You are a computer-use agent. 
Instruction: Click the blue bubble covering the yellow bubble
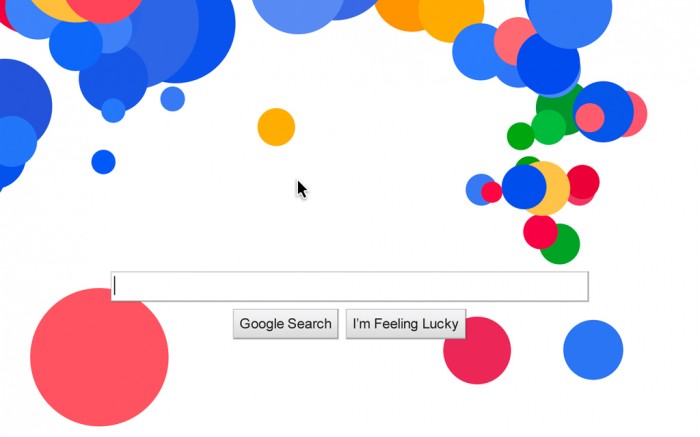[x=524, y=187]
